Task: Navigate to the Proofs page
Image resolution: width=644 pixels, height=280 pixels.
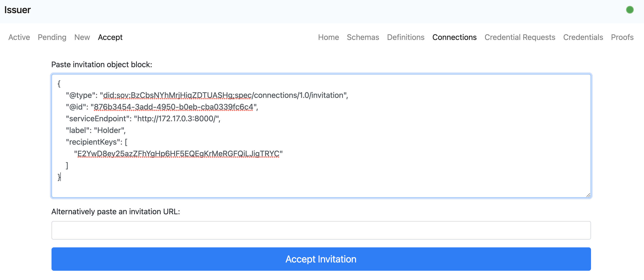Action: point(622,37)
